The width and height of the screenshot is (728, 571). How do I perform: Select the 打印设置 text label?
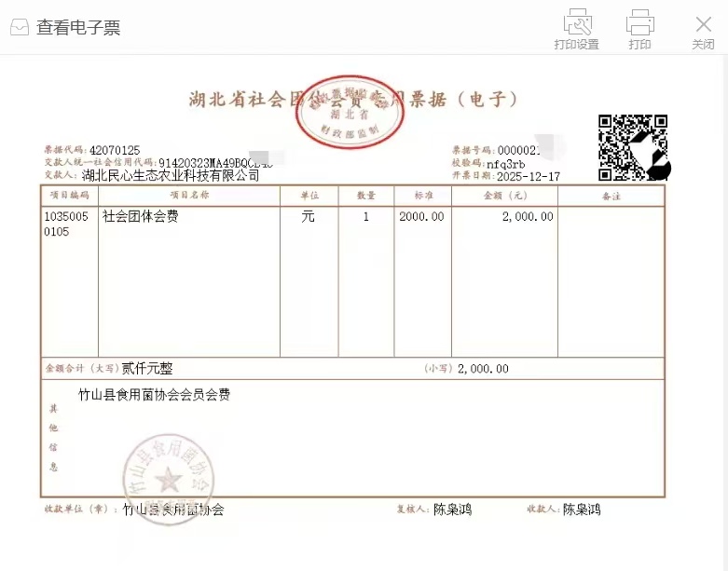576,45
